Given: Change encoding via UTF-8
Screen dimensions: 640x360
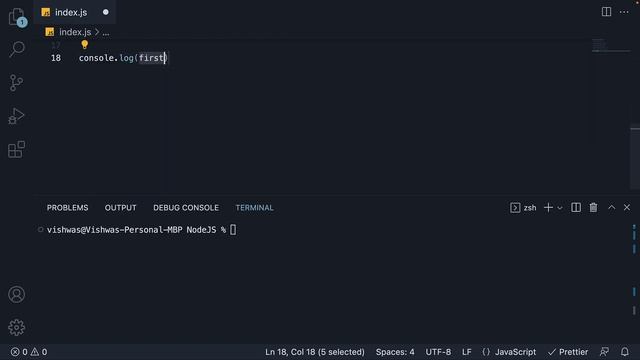Looking at the screenshot, I should point(438,352).
